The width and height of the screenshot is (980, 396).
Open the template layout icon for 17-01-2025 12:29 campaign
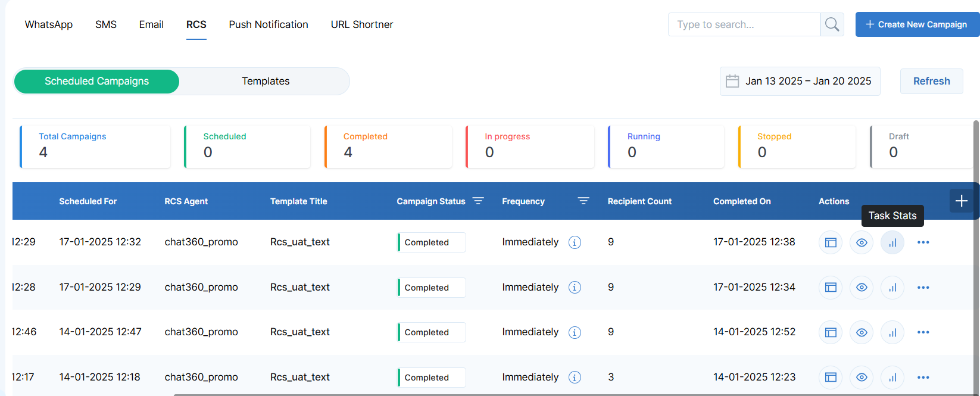[x=831, y=288]
